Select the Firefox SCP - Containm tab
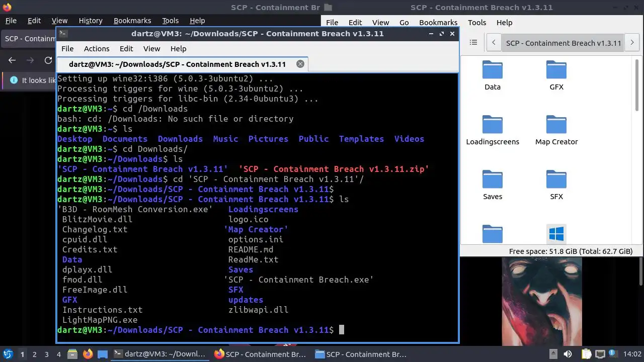Viewport: 644px width, 362px height. coord(29,39)
